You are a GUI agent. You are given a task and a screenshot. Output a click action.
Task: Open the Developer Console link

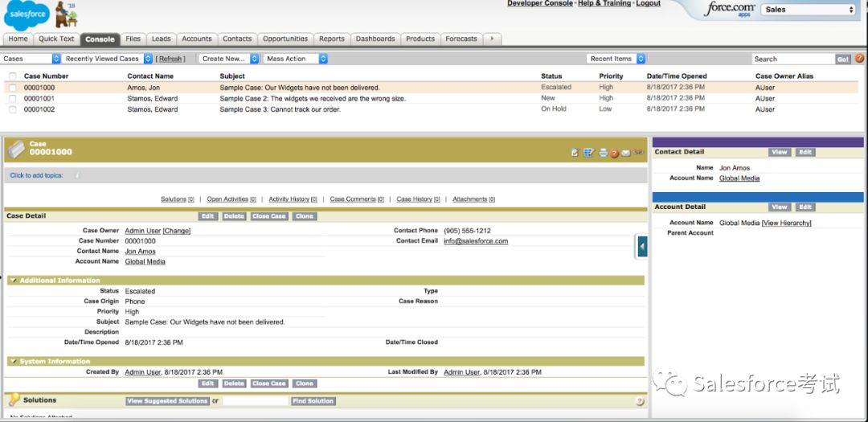point(540,3)
